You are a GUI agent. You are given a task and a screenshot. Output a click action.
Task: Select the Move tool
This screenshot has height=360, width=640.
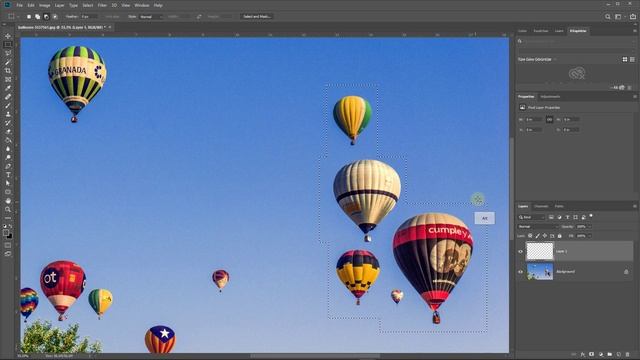[x=8, y=36]
